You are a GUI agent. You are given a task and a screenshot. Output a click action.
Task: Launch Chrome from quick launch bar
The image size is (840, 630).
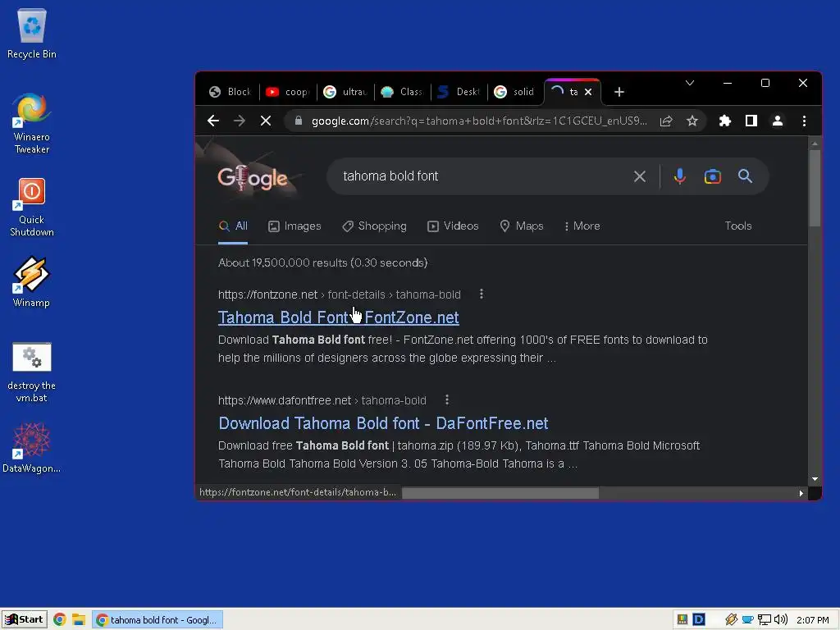click(59, 620)
